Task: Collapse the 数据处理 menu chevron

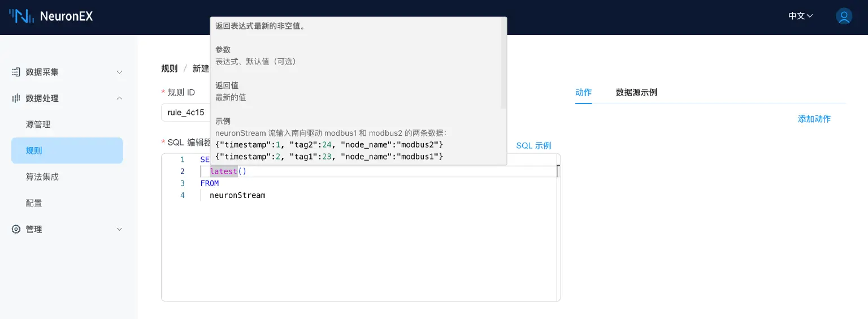Action: [x=119, y=98]
